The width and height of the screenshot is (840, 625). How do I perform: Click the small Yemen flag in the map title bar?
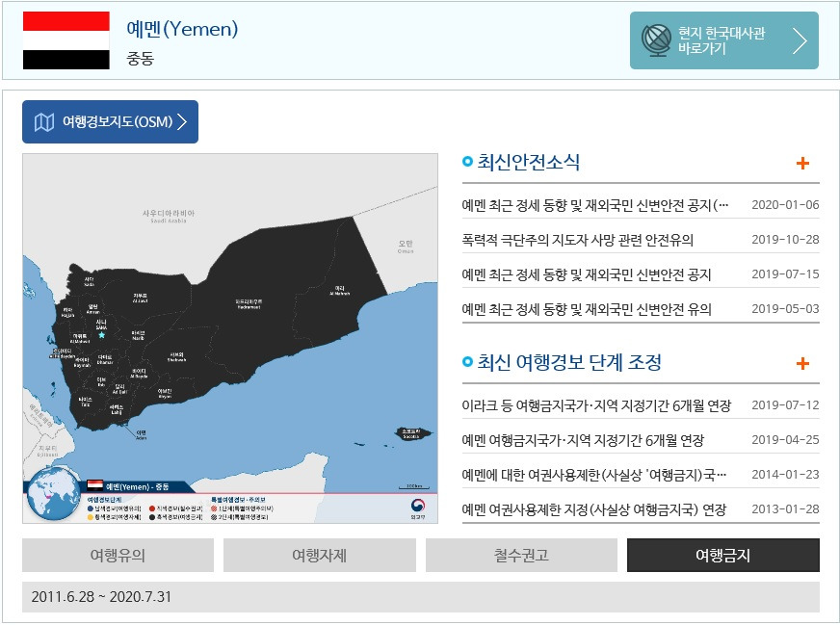pos(95,484)
